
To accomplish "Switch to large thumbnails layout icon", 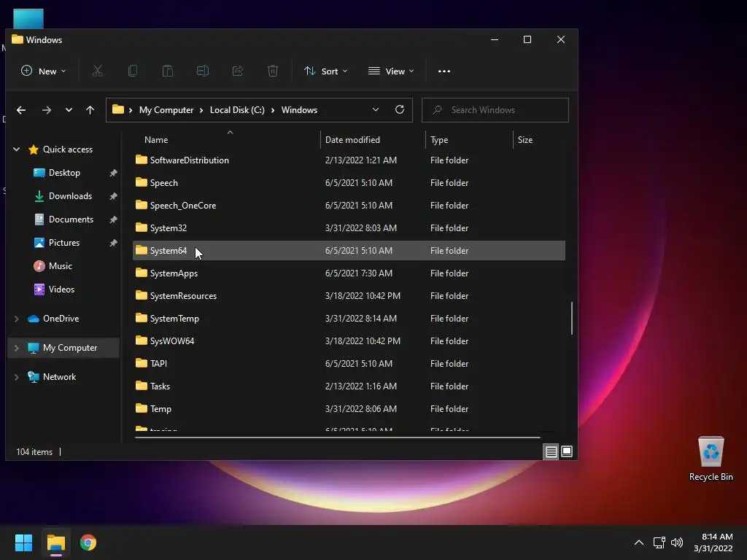I will 567,451.
